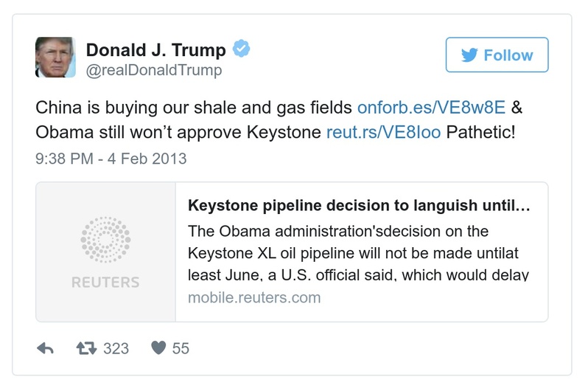Click the Twitter bird icon in Follow
588x391 pixels.
469,55
